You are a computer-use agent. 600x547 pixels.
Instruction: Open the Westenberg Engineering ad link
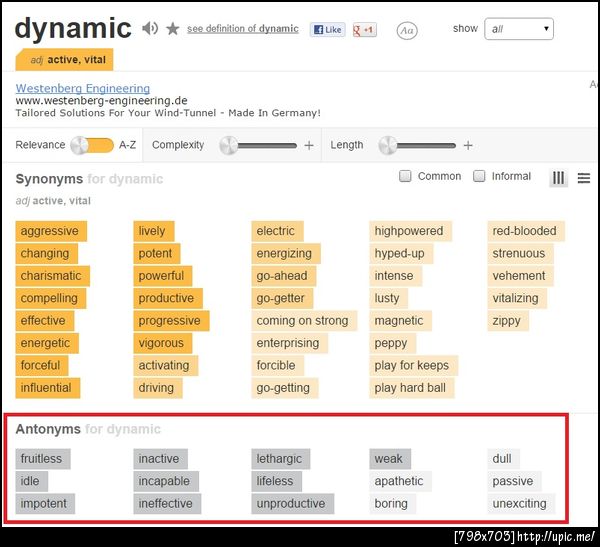pyautogui.click(x=83, y=88)
